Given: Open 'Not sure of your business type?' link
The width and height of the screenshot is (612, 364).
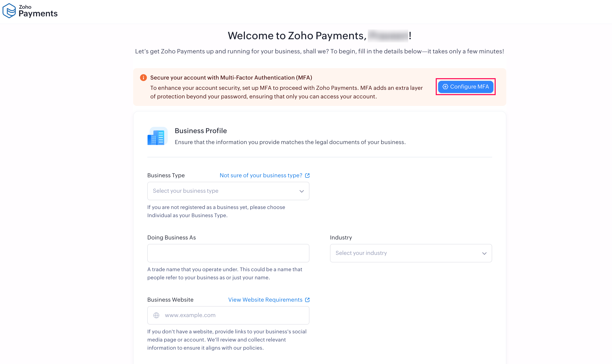Looking at the screenshot, I should 261,176.
